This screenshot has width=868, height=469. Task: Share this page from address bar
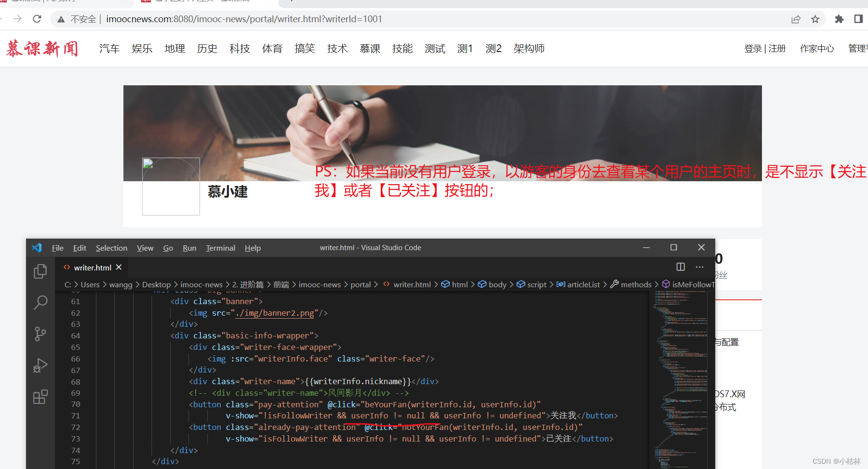pos(796,19)
